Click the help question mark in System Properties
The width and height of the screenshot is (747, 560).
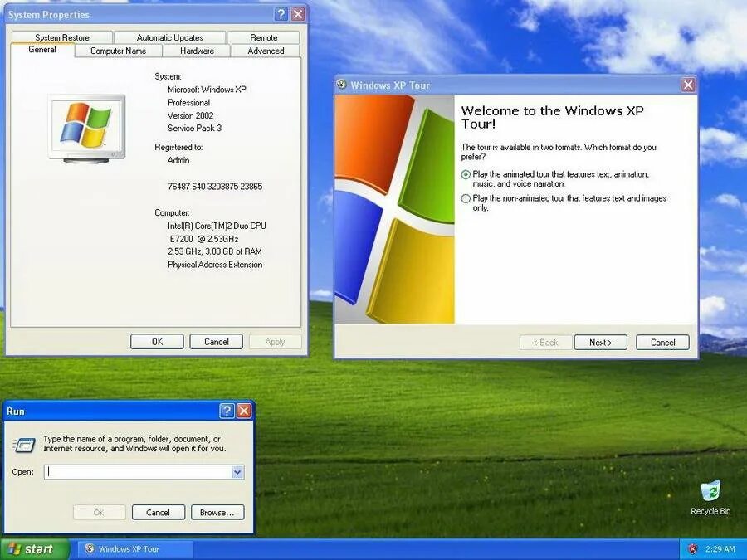pyautogui.click(x=281, y=14)
